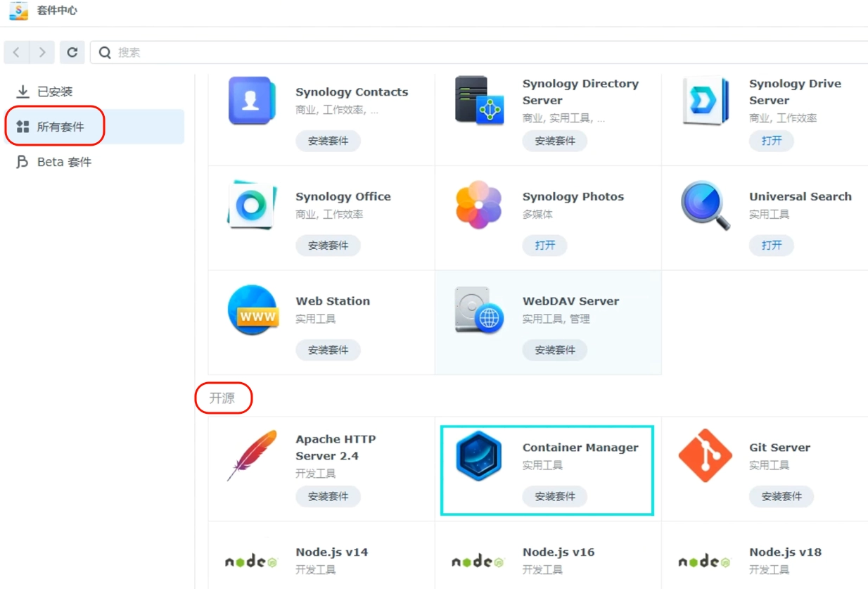Click the Node.js v16 title text
Viewport: 868px width, 589px height.
[559, 552]
